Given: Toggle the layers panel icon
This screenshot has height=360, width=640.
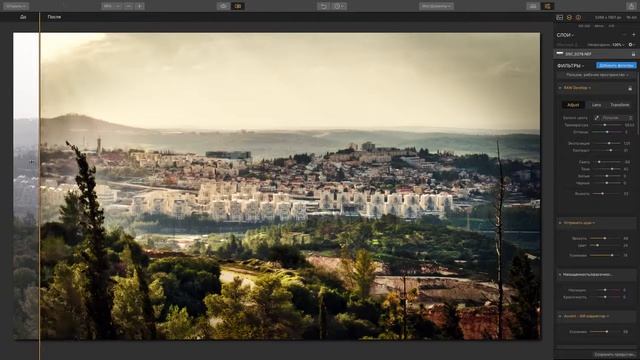Looking at the screenshot, I should 569,18.
